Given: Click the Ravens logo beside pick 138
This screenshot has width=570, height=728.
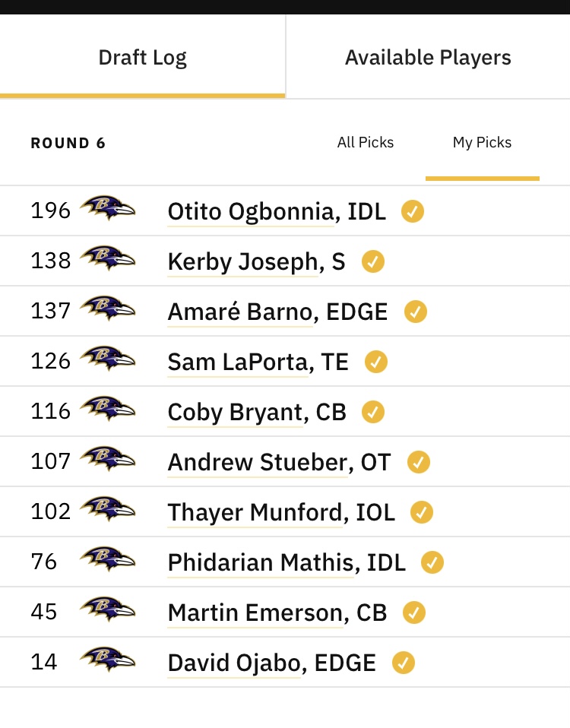Looking at the screenshot, I should [x=108, y=258].
